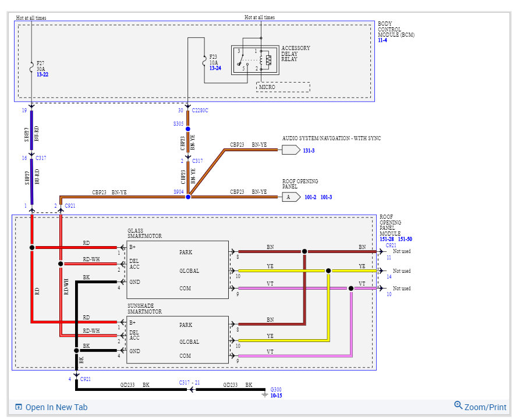The image size is (517, 420).
Task: Open roof module reference 151-28
Action: 387,239
